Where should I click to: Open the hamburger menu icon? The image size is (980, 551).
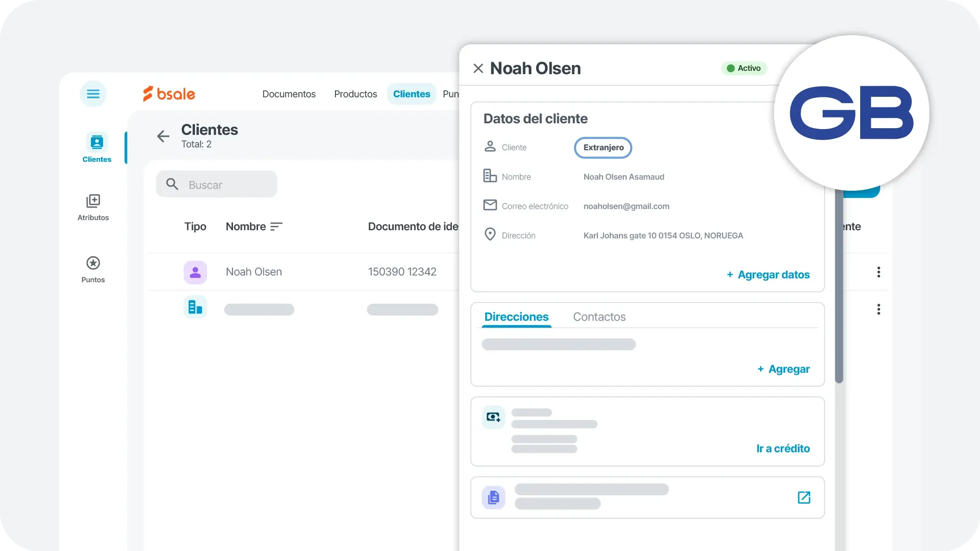click(x=93, y=94)
